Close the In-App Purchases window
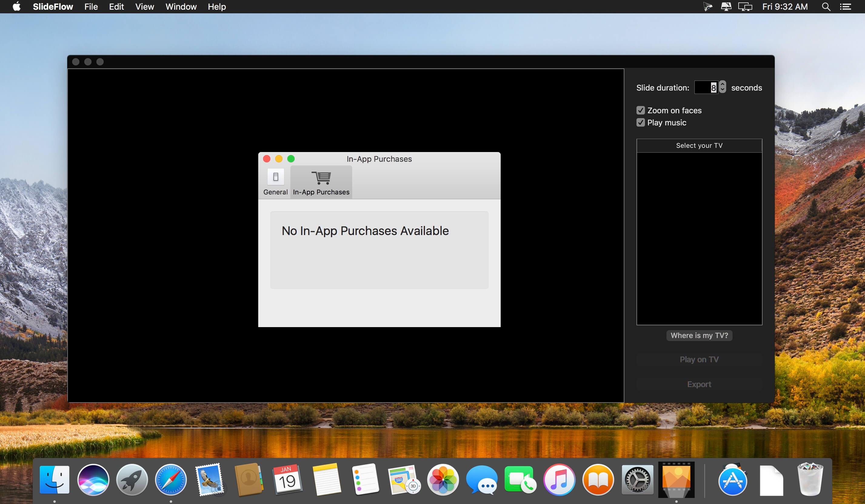The image size is (865, 504). (267, 158)
